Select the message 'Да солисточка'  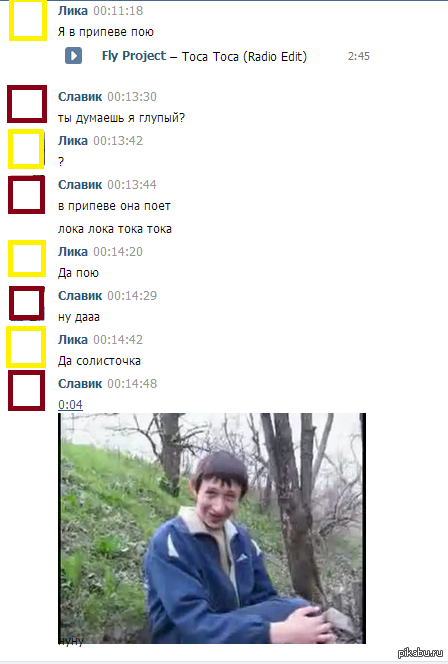point(99,361)
